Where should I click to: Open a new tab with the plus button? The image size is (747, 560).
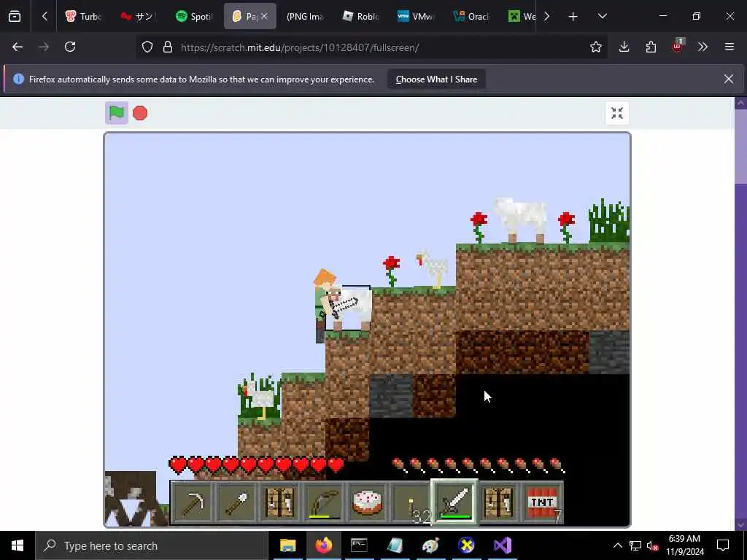[x=573, y=17]
